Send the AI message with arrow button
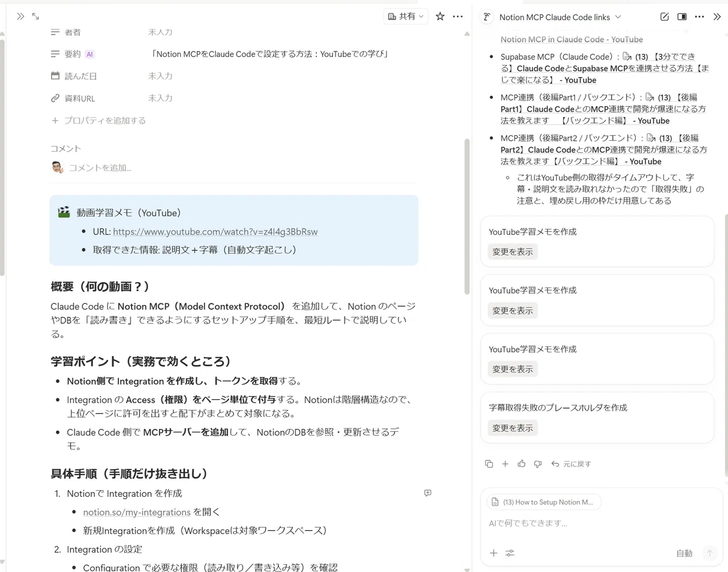The image size is (728, 572). [x=709, y=553]
